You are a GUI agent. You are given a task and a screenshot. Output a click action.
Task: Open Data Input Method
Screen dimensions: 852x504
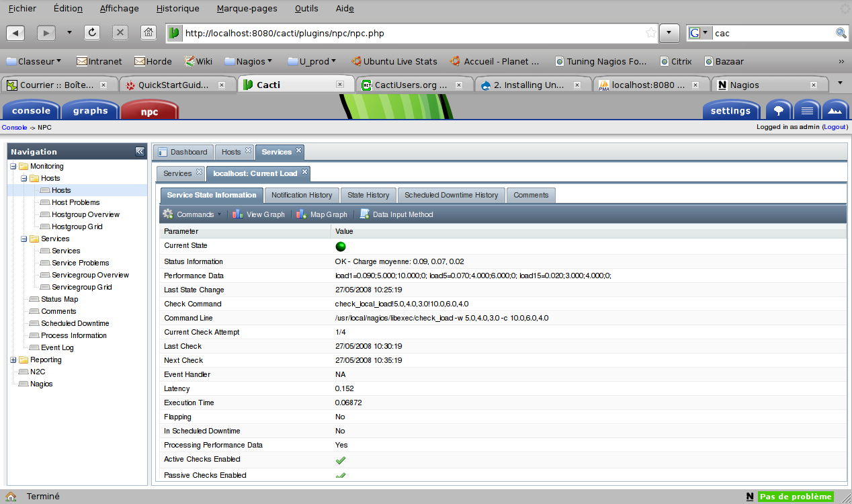[396, 214]
